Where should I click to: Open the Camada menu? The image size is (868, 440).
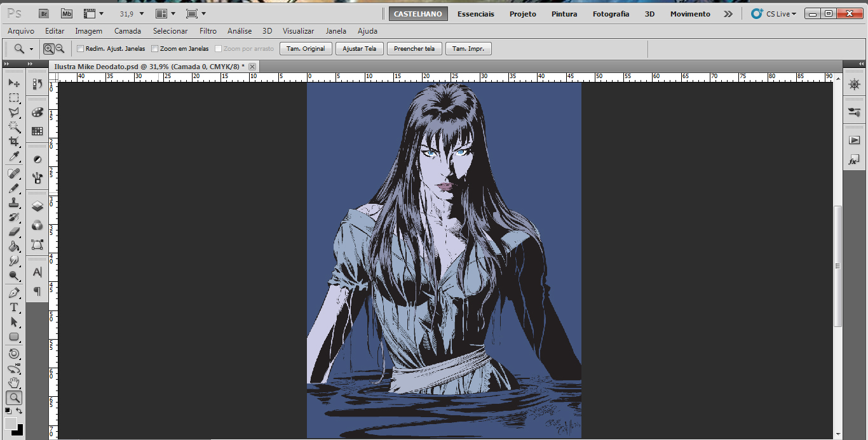128,30
